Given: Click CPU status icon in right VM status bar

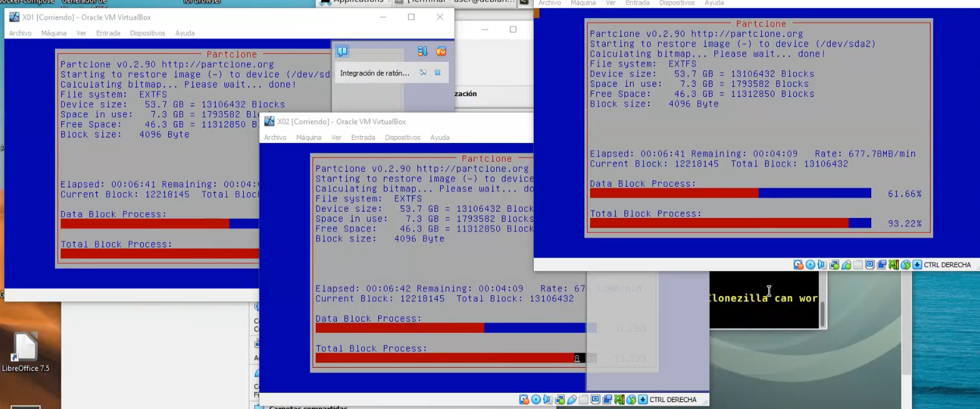Looking at the screenshot, I should pyautogui.click(x=894, y=265).
